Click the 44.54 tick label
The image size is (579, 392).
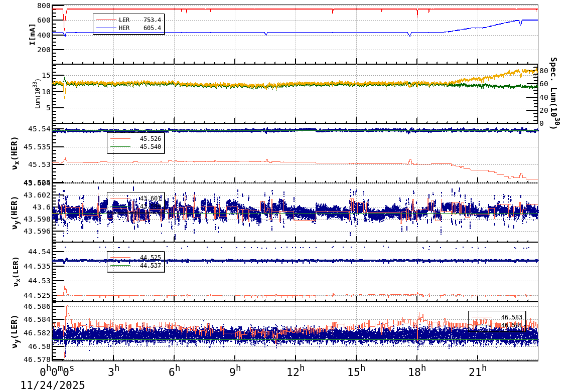tap(39, 252)
